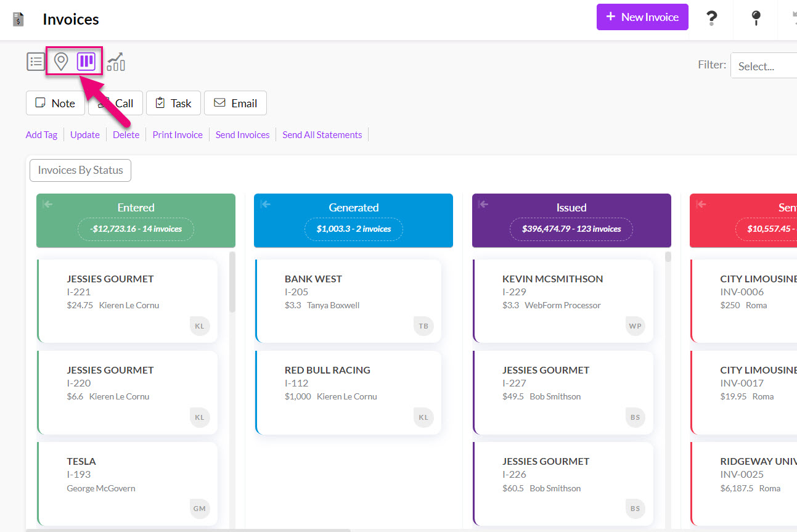Open Jessies Gourmet invoice I-227 card
This screenshot has width=797, height=532.
click(x=563, y=392)
